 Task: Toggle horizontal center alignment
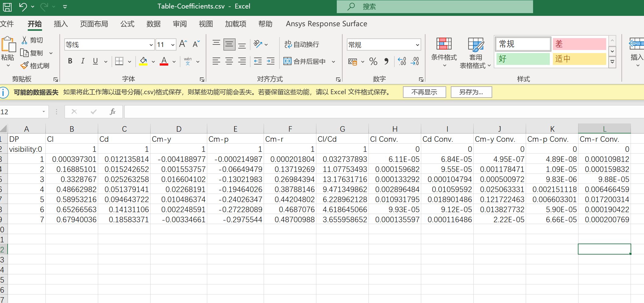click(229, 61)
